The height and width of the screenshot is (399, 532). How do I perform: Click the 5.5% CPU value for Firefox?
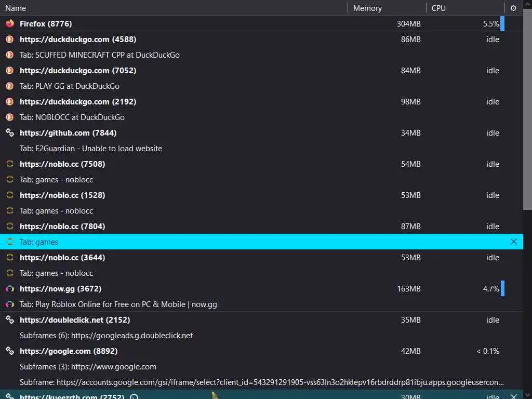[491, 24]
